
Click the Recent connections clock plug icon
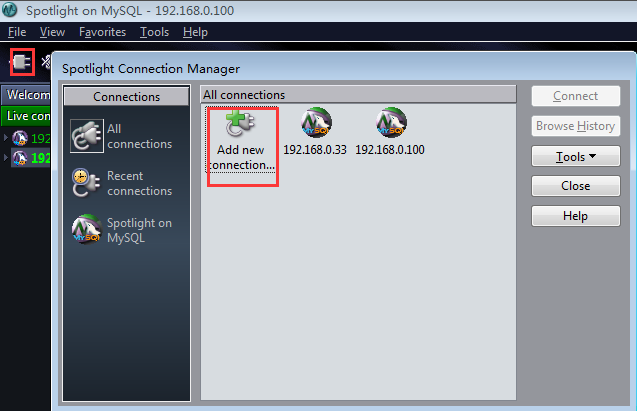coord(86,183)
